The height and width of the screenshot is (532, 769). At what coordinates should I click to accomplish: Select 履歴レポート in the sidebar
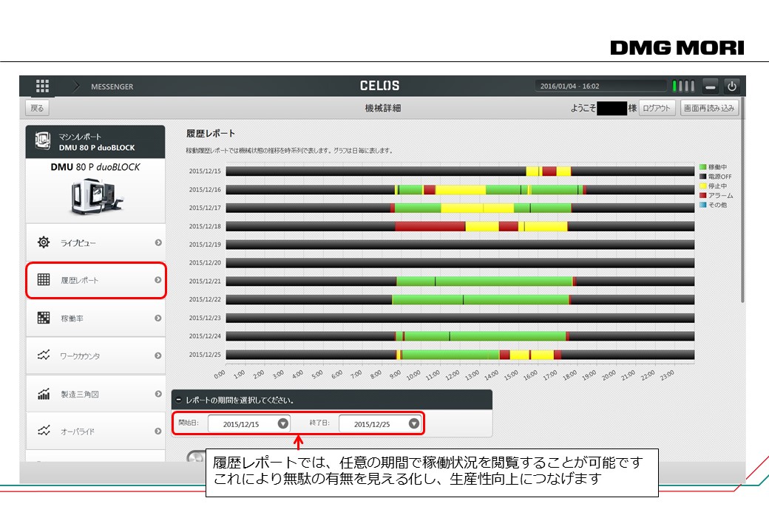tap(95, 280)
